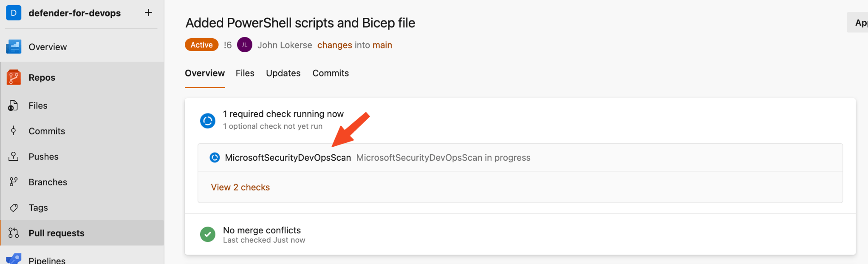Click the defender-for-devops project logo
The height and width of the screenshot is (264, 868).
pos(14,13)
